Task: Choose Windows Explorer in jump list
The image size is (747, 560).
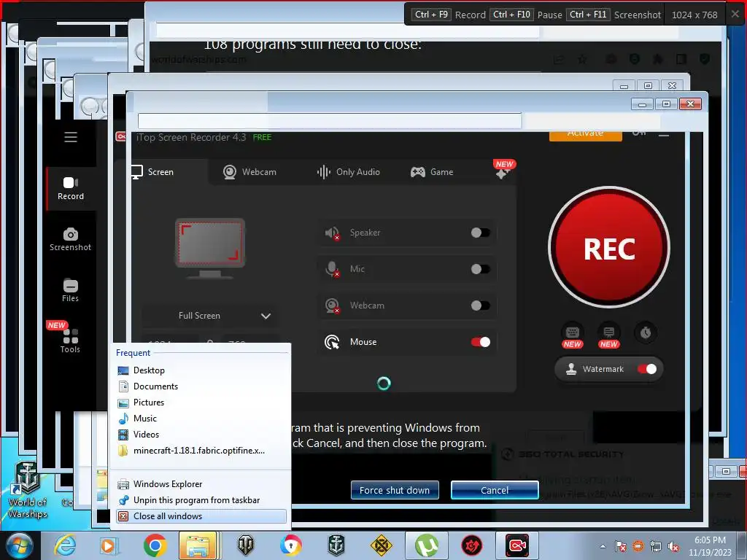Action: click(x=201, y=484)
